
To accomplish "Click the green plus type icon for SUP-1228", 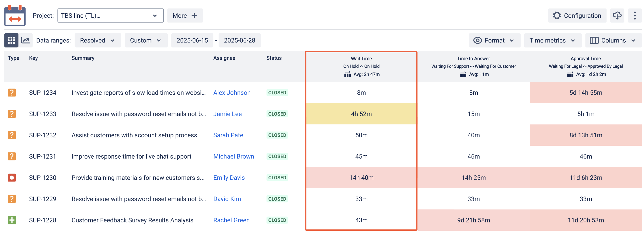I will (12, 220).
